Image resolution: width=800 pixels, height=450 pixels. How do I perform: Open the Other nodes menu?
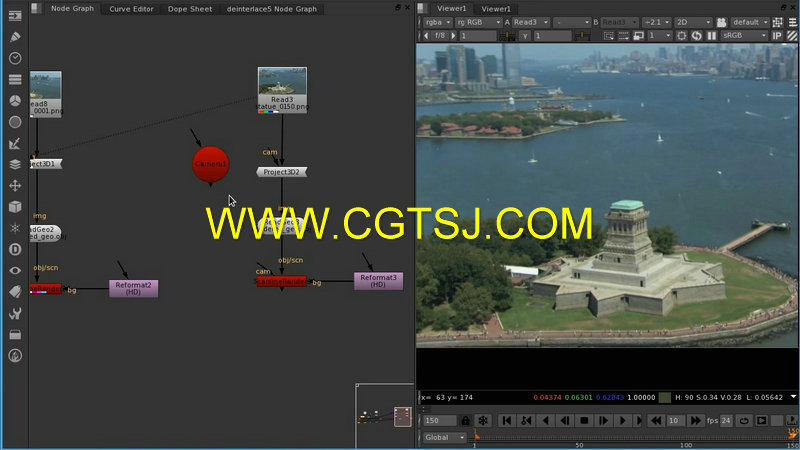point(15,335)
